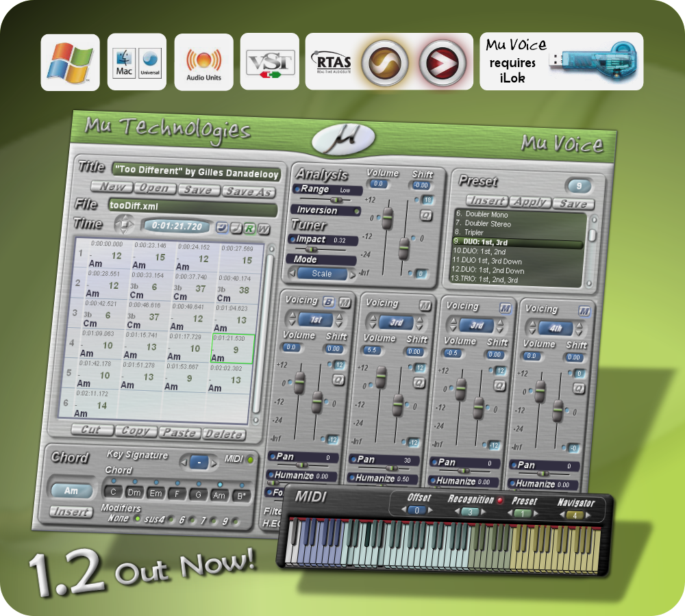Click the Universal binary icon
685x616 pixels.
pyautogui.click(x=150, y=63)
